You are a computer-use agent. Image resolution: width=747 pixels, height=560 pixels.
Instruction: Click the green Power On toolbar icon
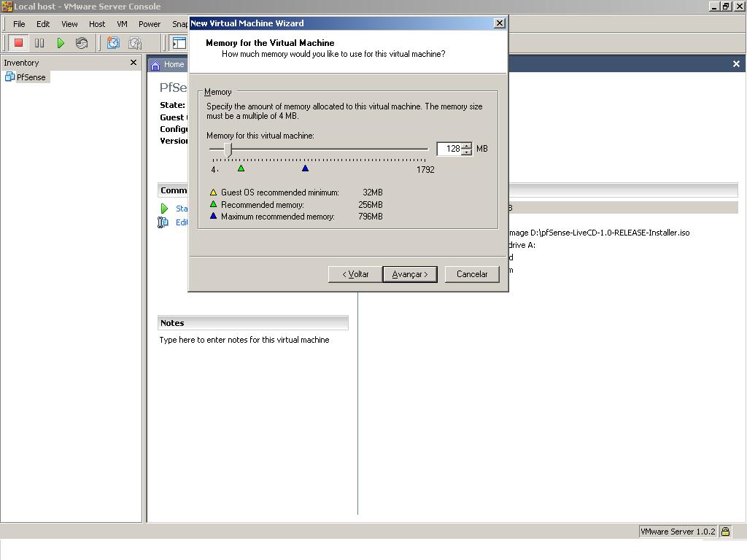[61, 43]
